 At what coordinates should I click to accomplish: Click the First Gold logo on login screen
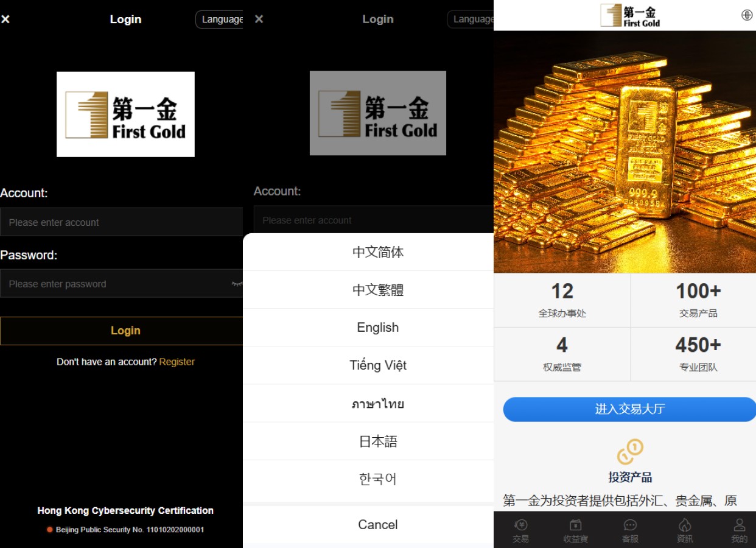[125, 114]
